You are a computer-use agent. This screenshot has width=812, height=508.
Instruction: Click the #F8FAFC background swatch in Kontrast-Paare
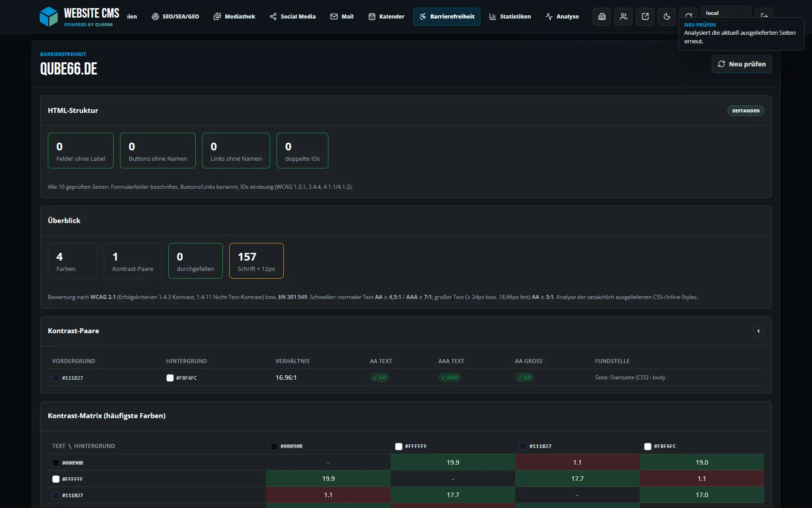tap(170, 378)
